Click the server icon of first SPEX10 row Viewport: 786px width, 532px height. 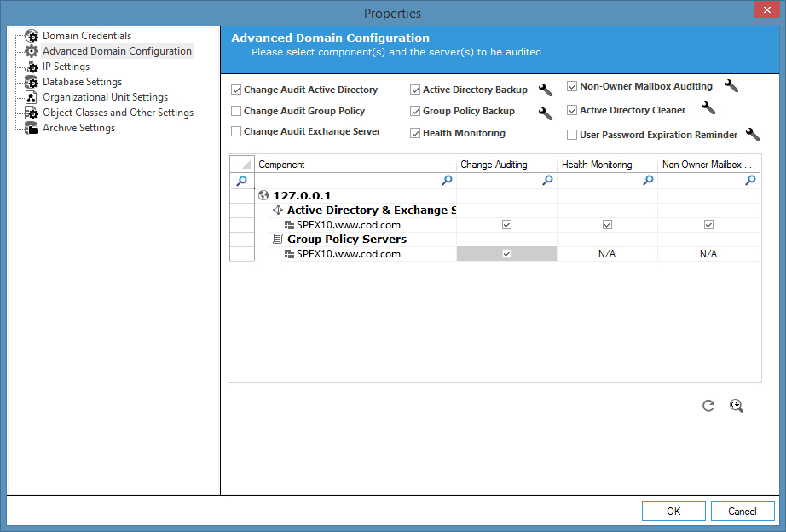click(289, 225)
